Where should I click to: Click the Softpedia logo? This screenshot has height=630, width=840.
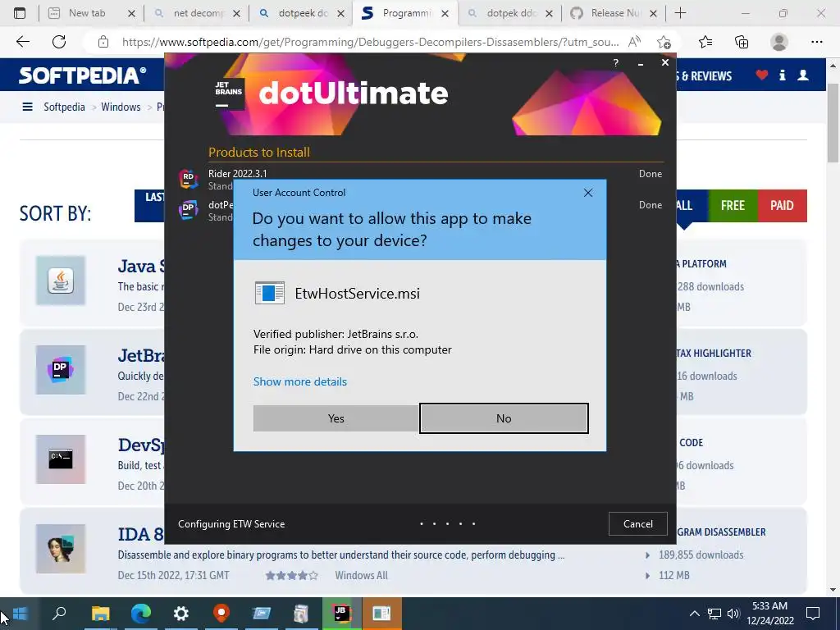pyautogui.click(x=82, y=75)
